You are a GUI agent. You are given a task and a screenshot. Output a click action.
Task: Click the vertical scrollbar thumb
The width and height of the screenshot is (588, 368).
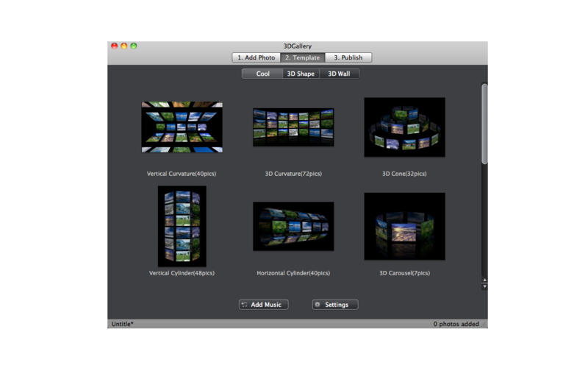click(484, 124)
